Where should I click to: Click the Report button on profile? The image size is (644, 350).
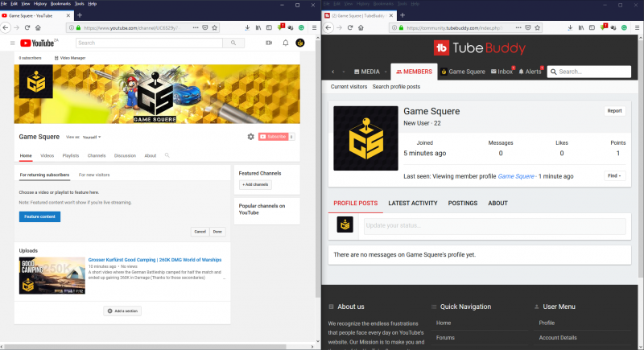click(614, 111)
